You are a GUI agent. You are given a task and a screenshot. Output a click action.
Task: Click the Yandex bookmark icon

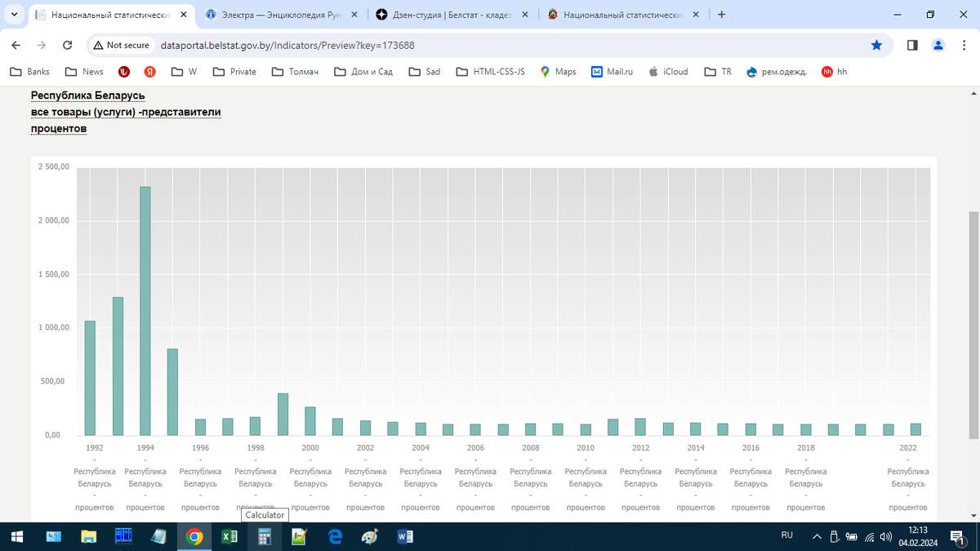click(x=150, y=72)
